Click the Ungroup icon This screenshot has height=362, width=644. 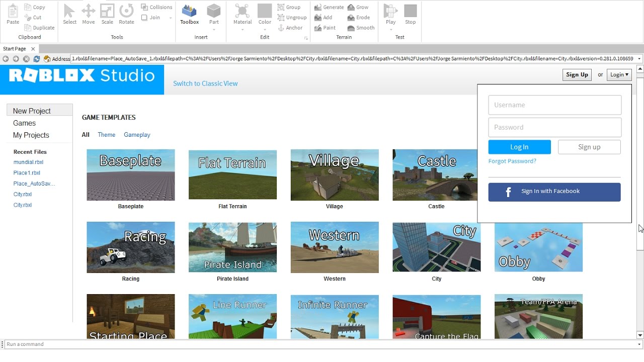point(281,18)
